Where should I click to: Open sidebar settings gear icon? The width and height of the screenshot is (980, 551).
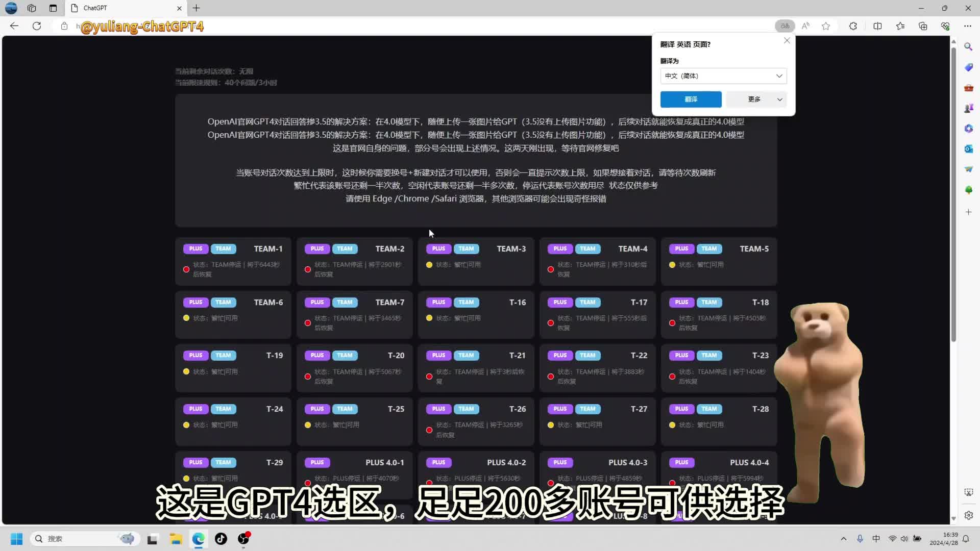click(968, 515)
